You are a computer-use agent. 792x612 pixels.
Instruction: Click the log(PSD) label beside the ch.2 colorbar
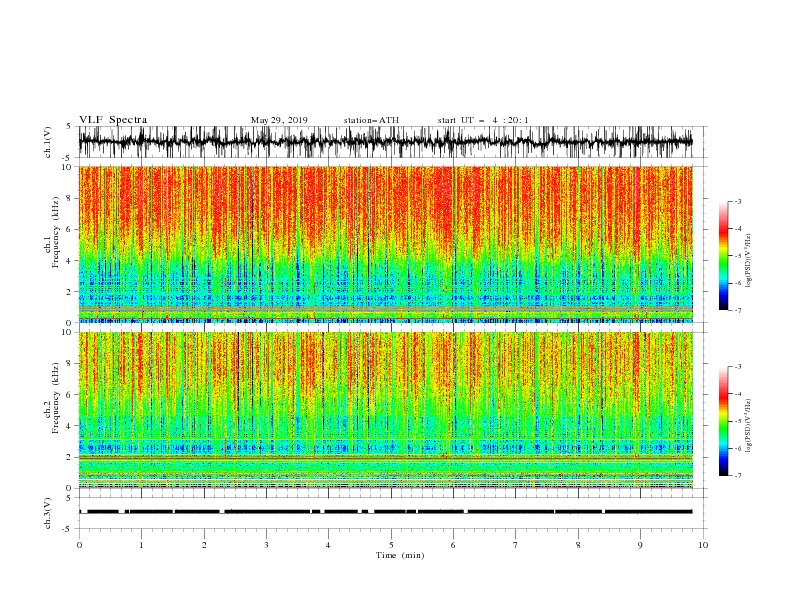(x=749, y=425)
